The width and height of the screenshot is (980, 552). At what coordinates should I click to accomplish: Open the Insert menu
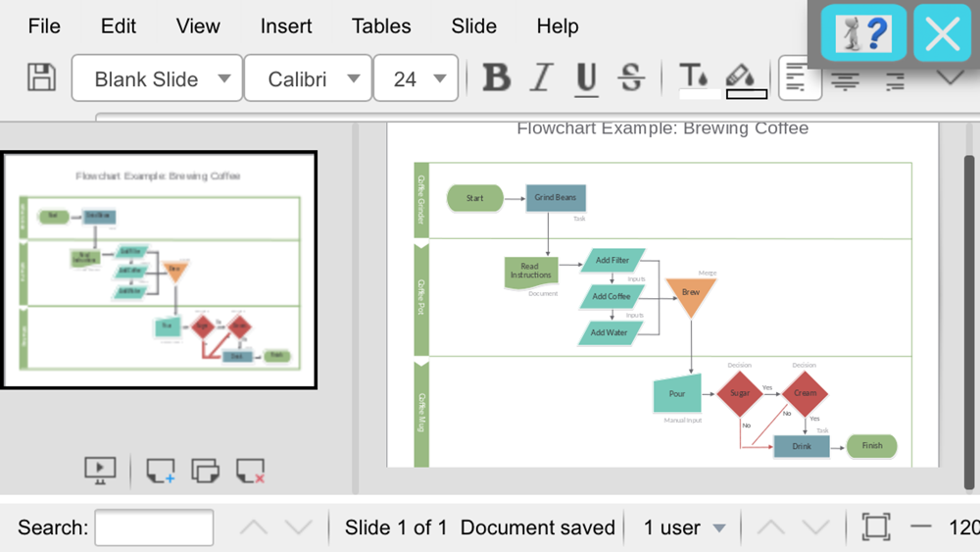pyautogui.click(x=286, y=26)
